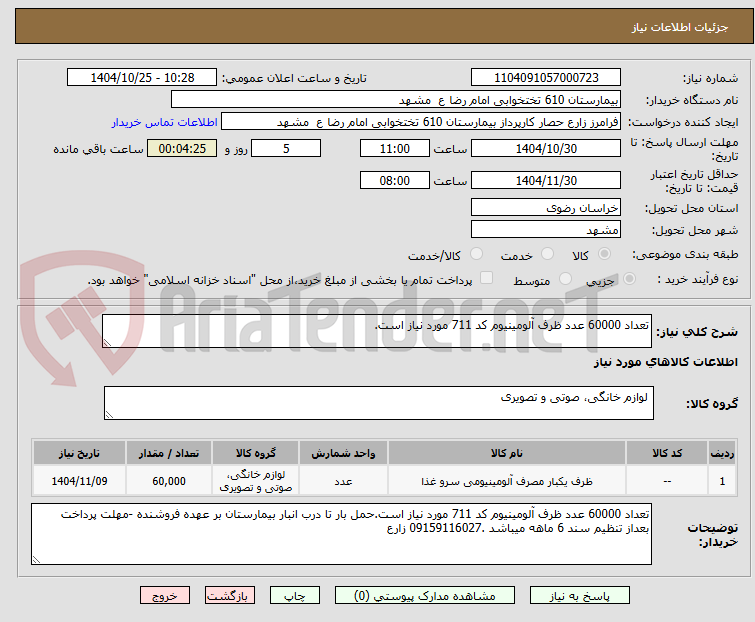Click the چاپ print button
The height and width of the screenshot is (622, 755).
click(294, 596)
